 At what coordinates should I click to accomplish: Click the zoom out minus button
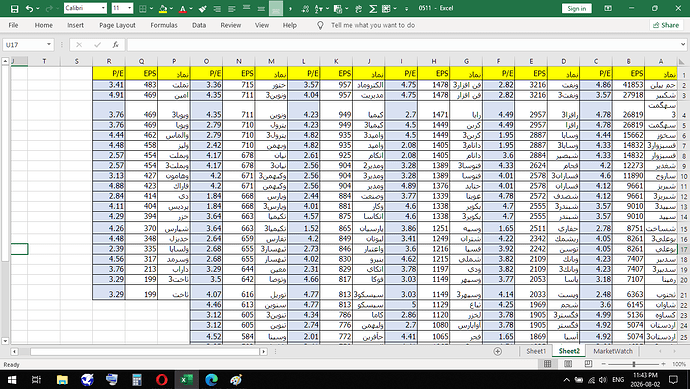tap(603, 364)
